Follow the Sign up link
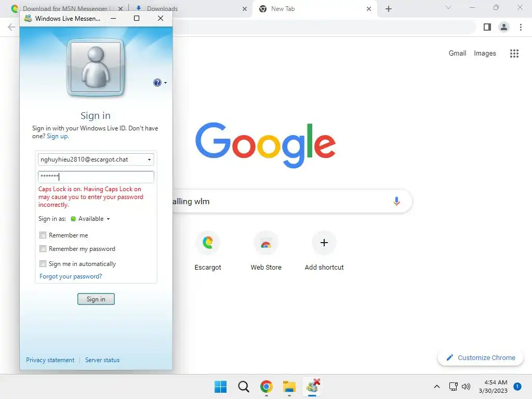Image resolution: width=532 pixels, height=399 pixels. click(58, 136)
